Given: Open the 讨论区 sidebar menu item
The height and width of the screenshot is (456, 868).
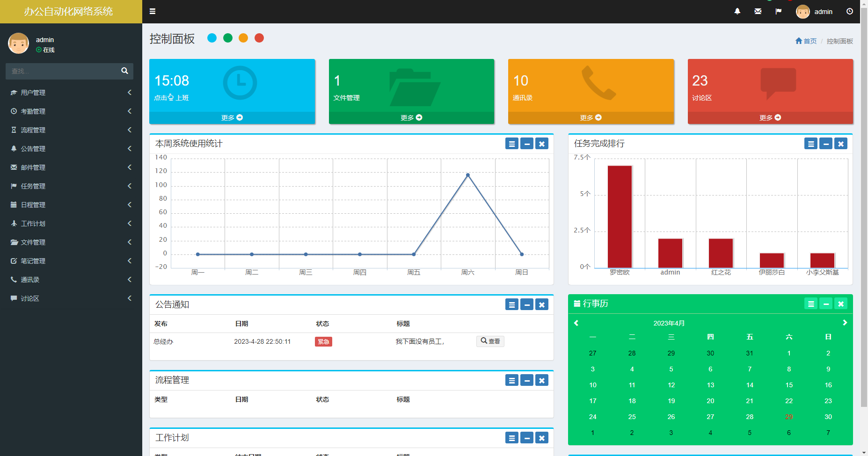Looking at the screenshot, I should point(70,298).
